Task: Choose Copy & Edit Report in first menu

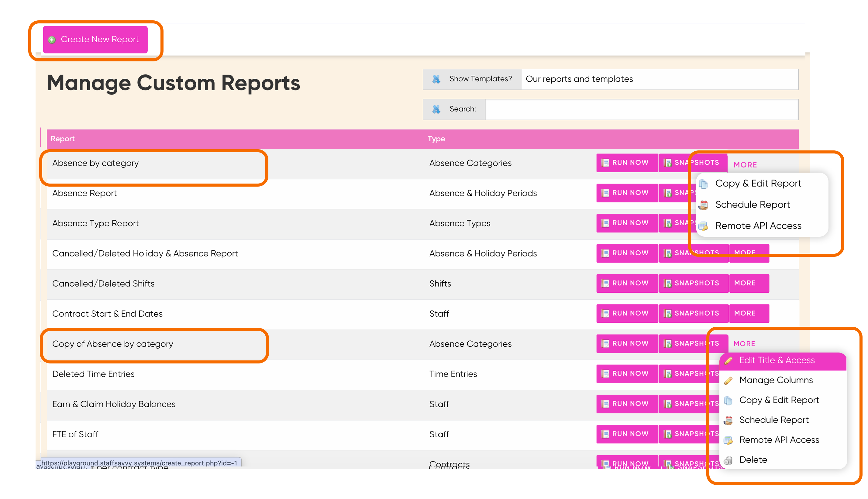Action: (x=758, y=183)
